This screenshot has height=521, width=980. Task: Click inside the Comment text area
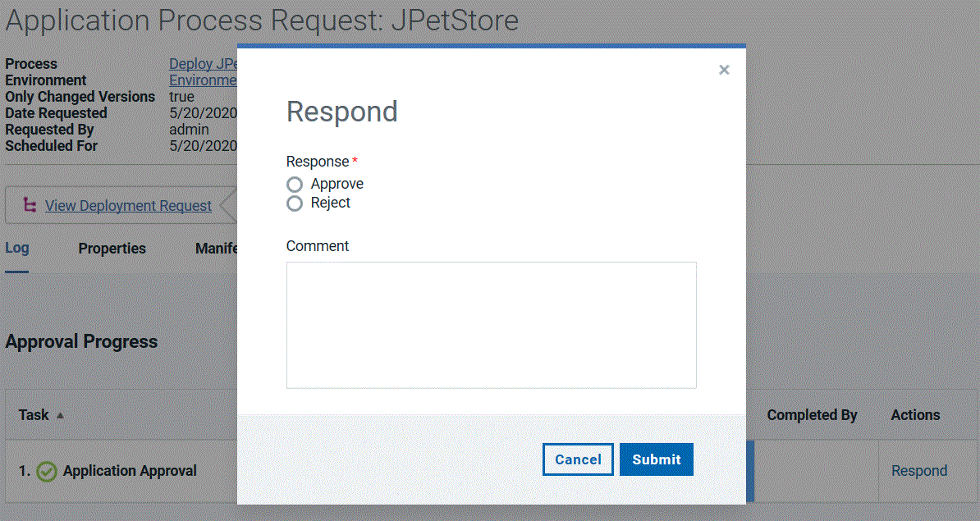click(491, 324)
